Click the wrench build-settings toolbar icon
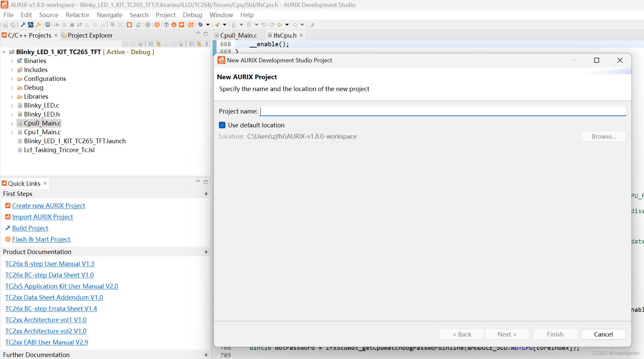 click(x=38, y=25)
